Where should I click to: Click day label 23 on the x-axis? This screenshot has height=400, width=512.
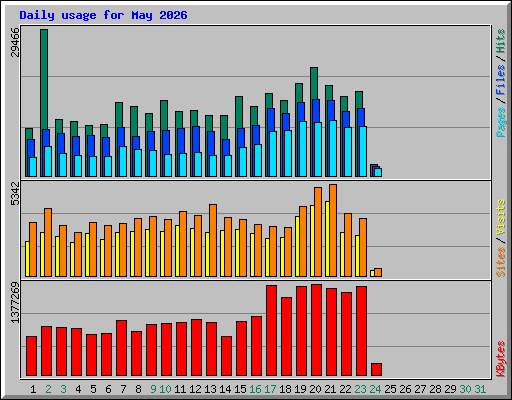click(x=360, y=389)
